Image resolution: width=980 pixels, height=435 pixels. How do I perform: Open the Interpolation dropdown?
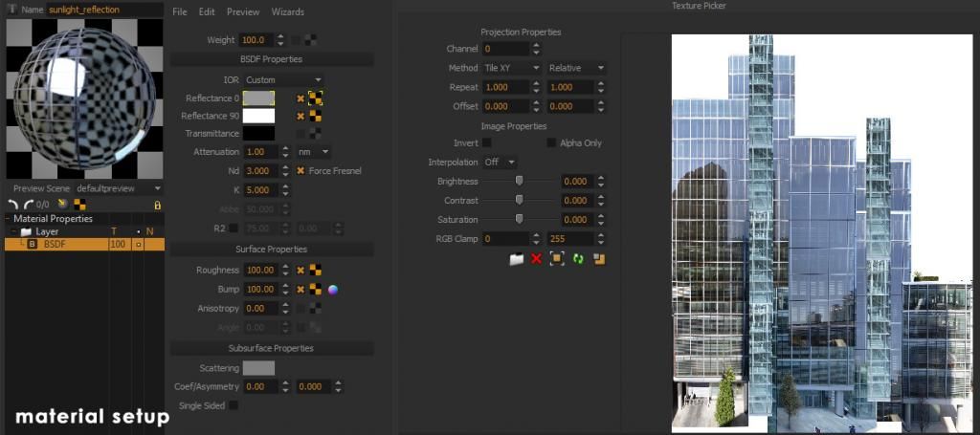tap(499, 163)
